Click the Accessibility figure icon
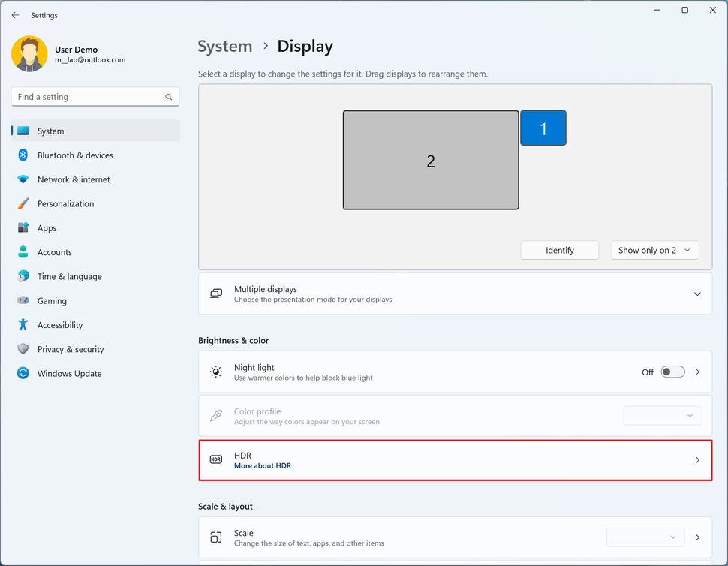The height and width of the screenshot is (566, 728). [23, 325]
